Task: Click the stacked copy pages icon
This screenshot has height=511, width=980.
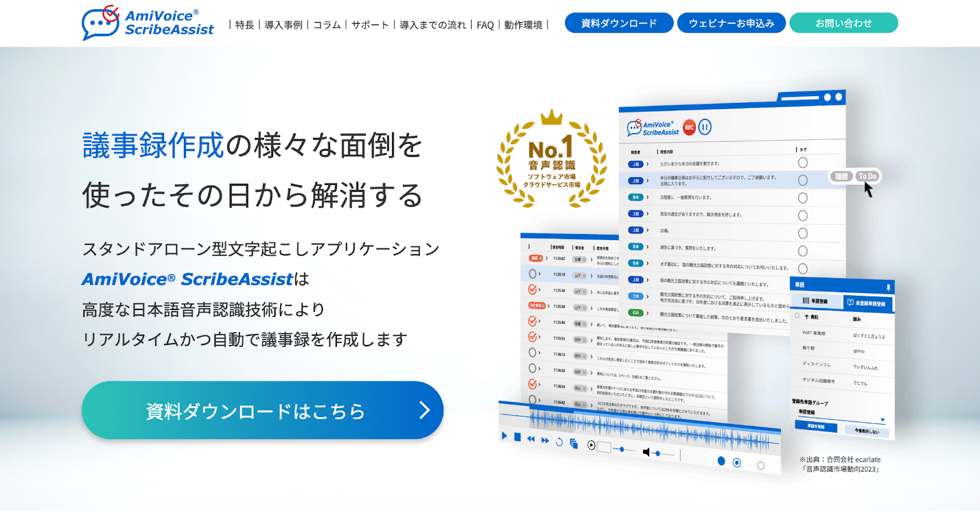Action: 574,444
